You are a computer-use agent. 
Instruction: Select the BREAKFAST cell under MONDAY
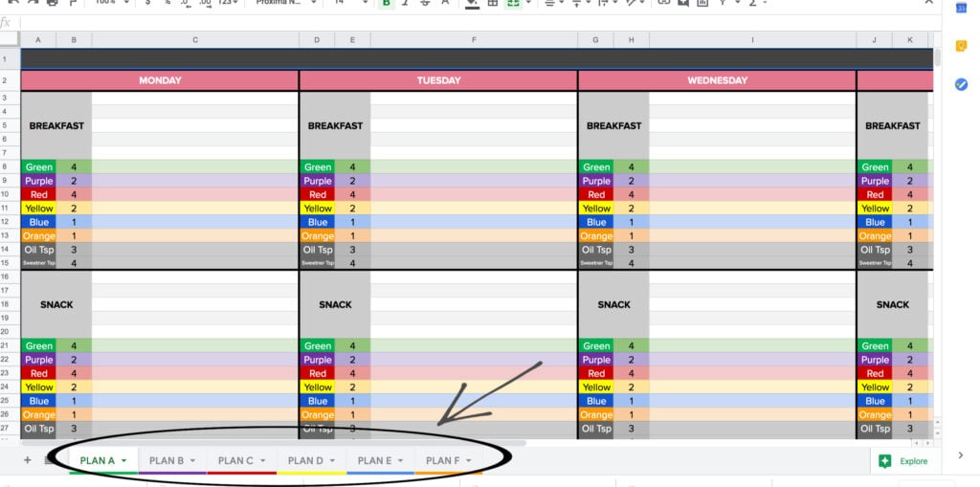[56, 125]
